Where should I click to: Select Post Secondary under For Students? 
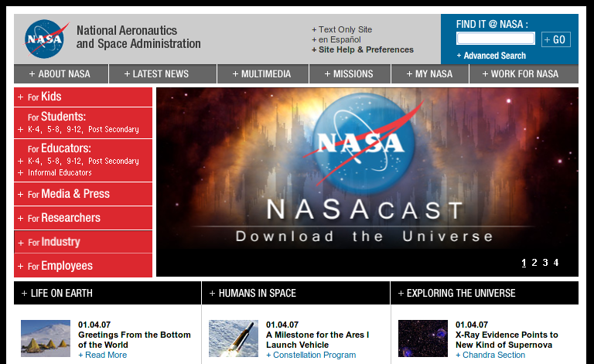pos(114,129)
